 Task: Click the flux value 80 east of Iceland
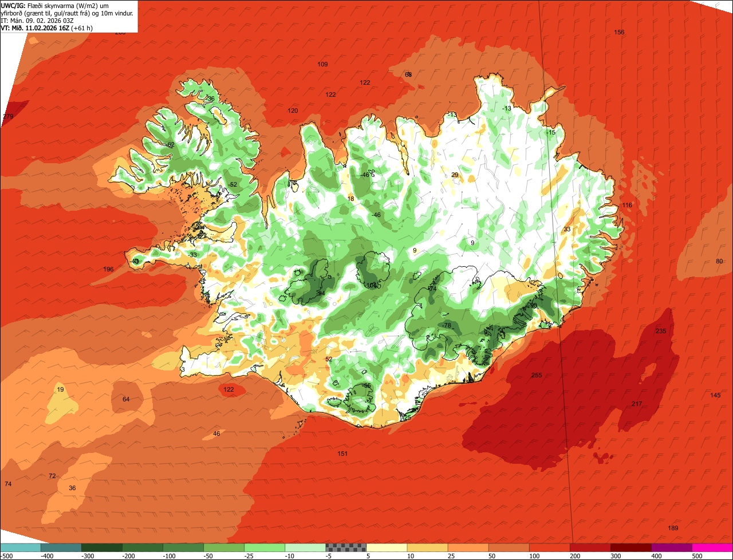coord(719,261)
